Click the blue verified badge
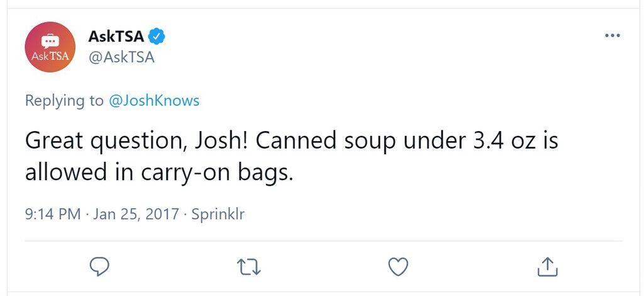This screenshot has height=296, width=644. pos(157,37)
